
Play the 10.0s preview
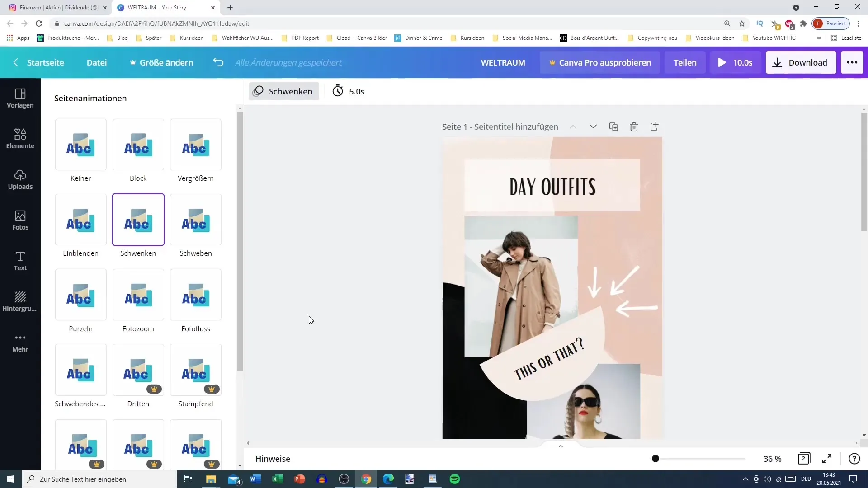[735, 62]
